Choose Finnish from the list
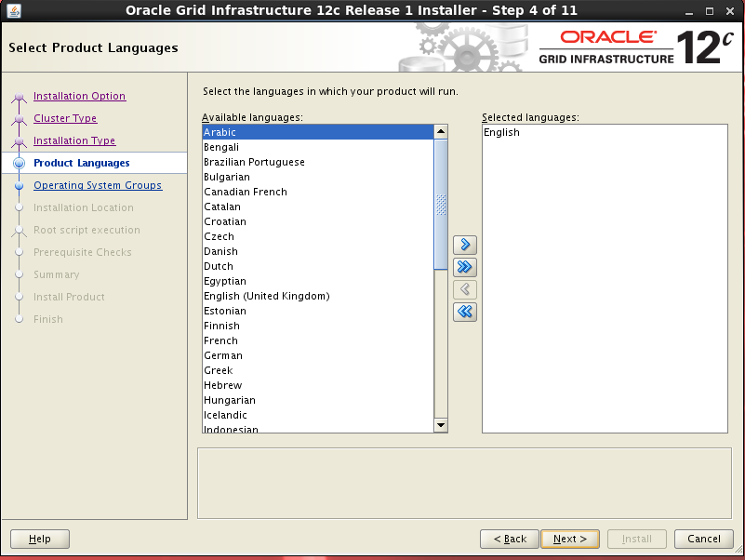The height and width of the screenshot is (560, 745). 318,327
